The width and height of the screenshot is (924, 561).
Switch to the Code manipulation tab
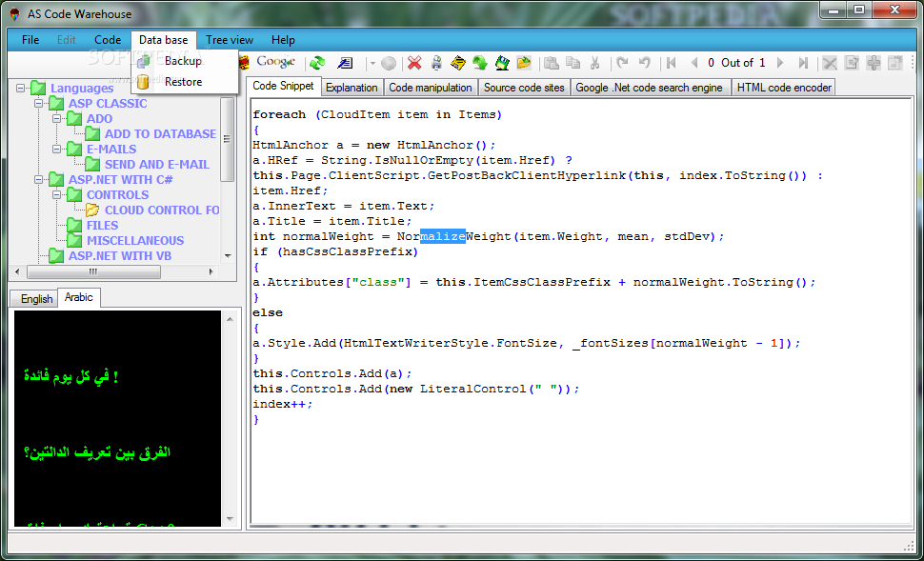(x=431, y=88)
